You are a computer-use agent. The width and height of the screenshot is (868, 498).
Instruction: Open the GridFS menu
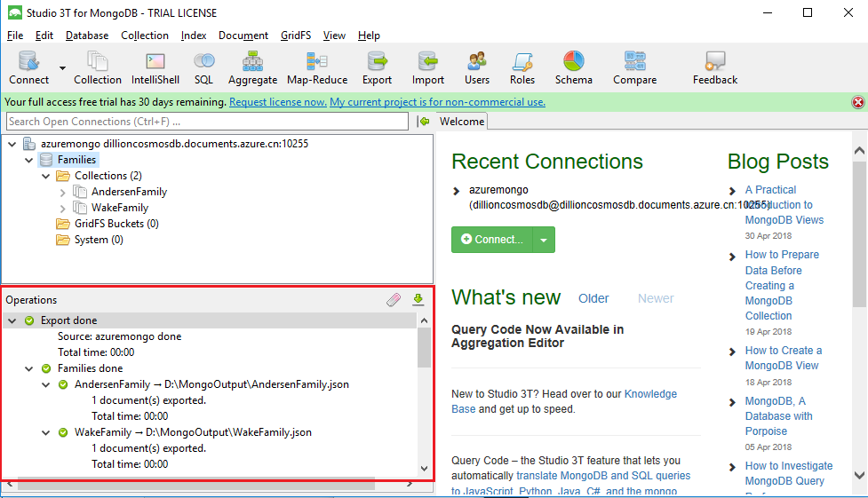(x=296, y=36)
